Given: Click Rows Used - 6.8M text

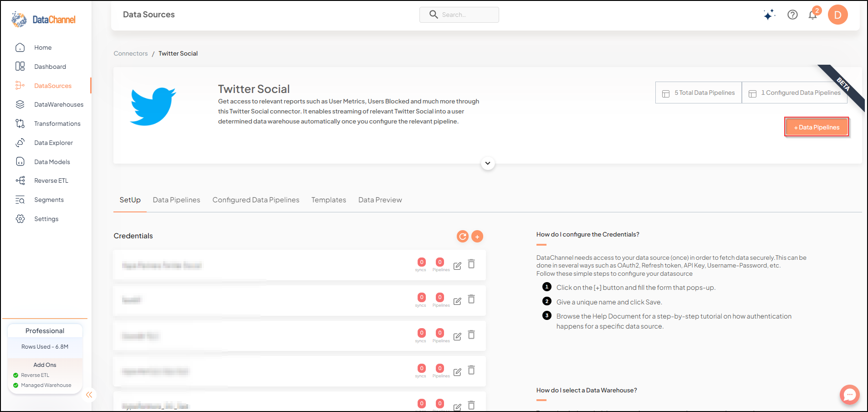Looking at the screenshot, I should (45, 347).
